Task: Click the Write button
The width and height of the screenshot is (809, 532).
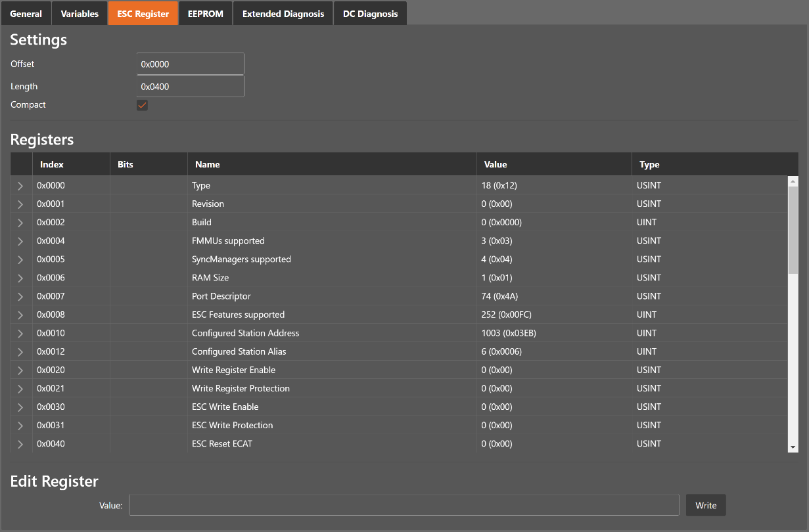Action: 706,506
